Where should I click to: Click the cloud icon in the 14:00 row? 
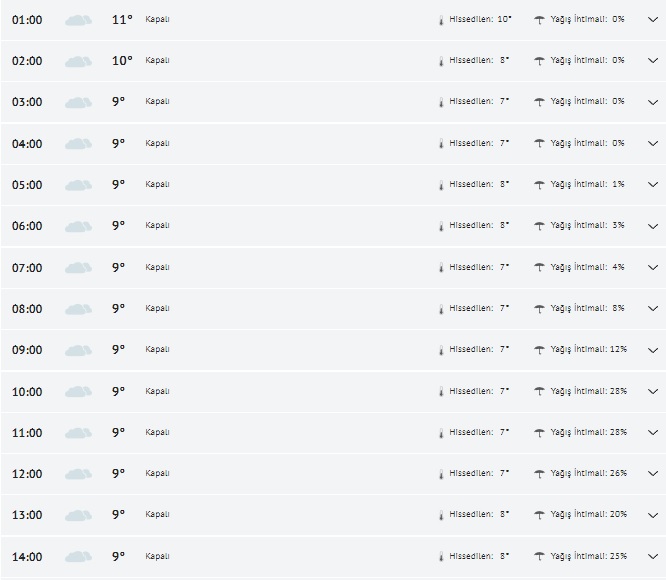coord(78,557)
